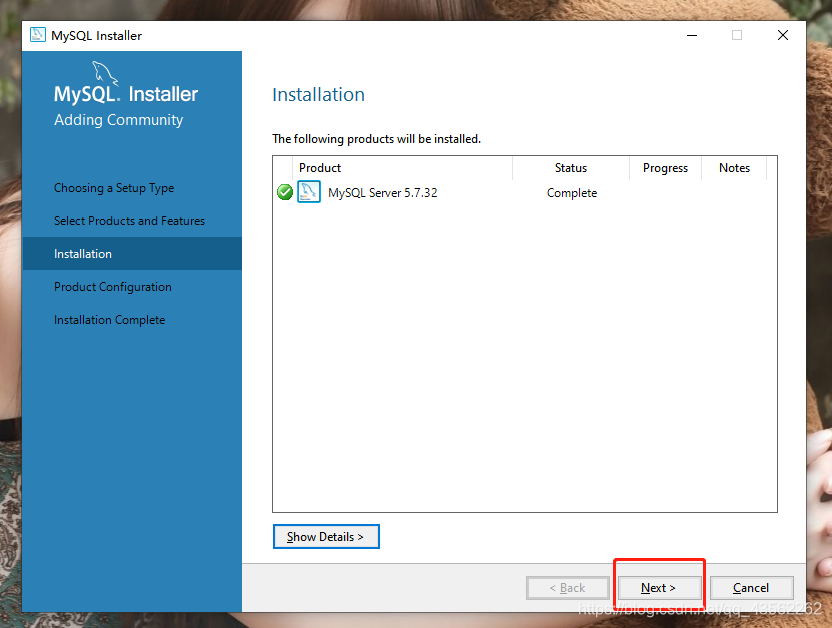Click the hand cursor graphic above MySQL logo
This screenshot has height=628, width=832.
coord(103,68)
